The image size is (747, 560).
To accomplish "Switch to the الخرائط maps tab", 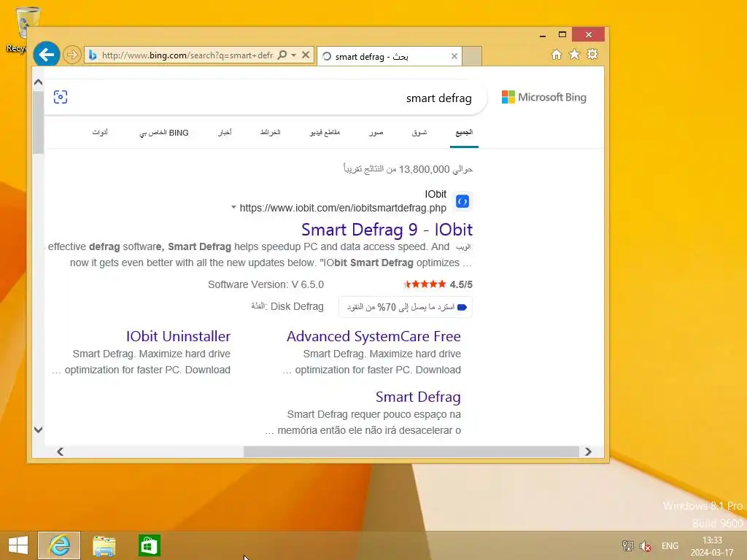I will click(270, 133).
